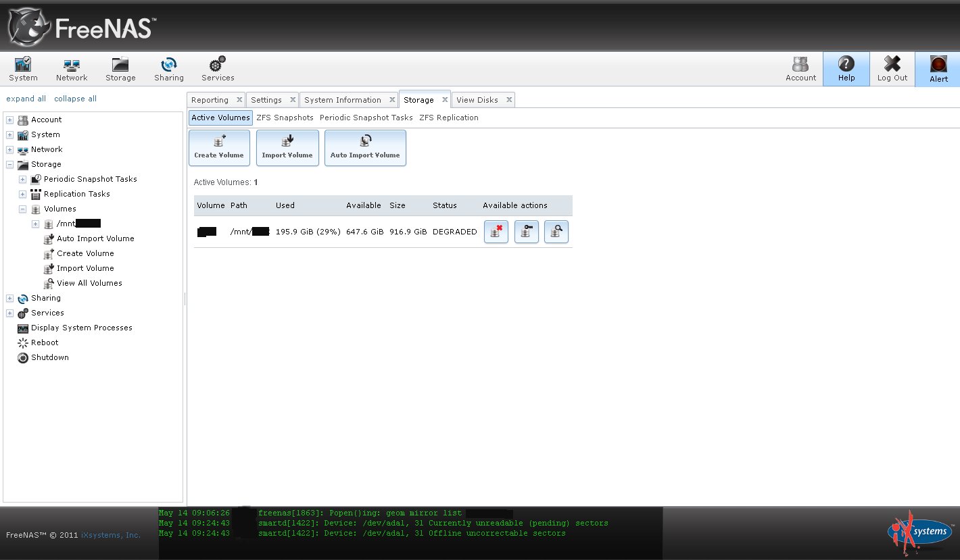Open Periodic Snapshot Tasks sub-tab
This screenshot has width=960, height=560.
tap(366, 118)
